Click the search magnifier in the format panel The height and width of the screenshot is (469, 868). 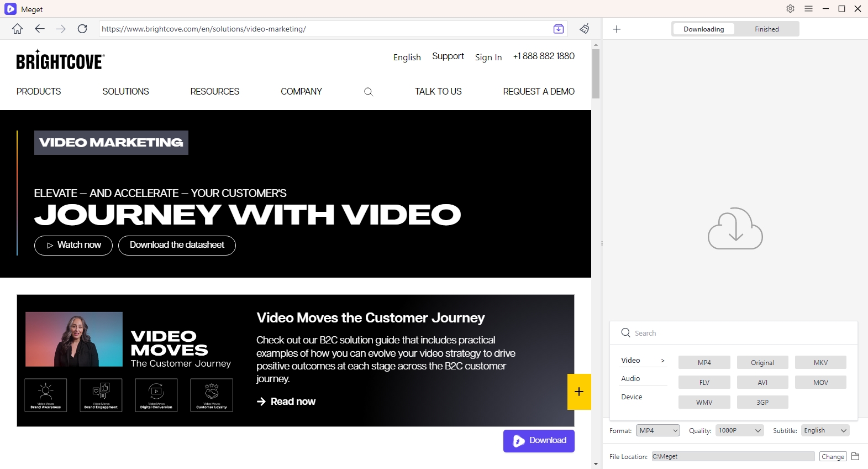(x=625, y=332)
